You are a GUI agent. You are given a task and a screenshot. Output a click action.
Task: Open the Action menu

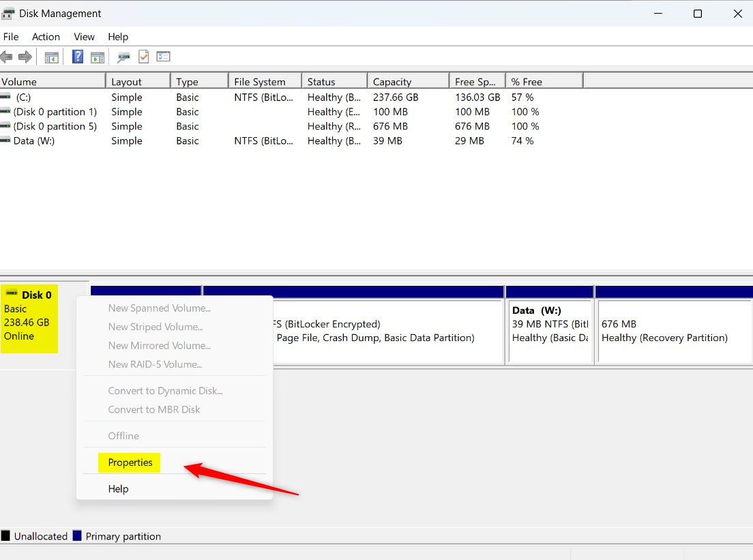coord(45,37)
